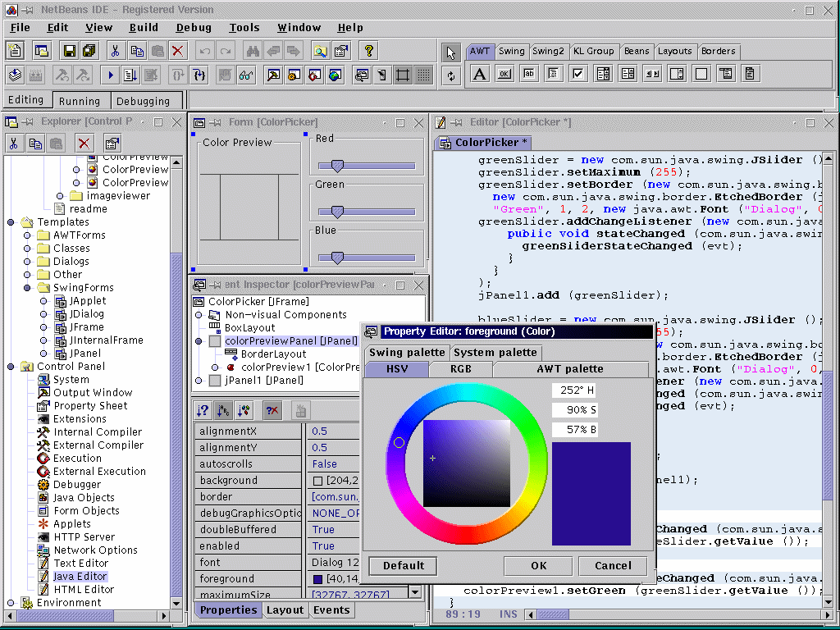The width and height of the screenshot is (840, 630).
Task: Toggle the design grid icon in toolbar
Action: (423, 75)
